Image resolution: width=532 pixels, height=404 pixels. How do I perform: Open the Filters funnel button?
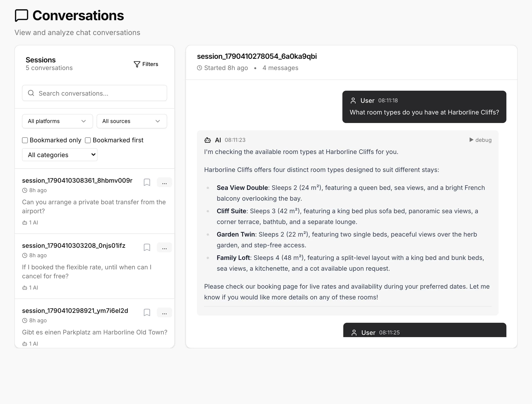click(146, 64)
